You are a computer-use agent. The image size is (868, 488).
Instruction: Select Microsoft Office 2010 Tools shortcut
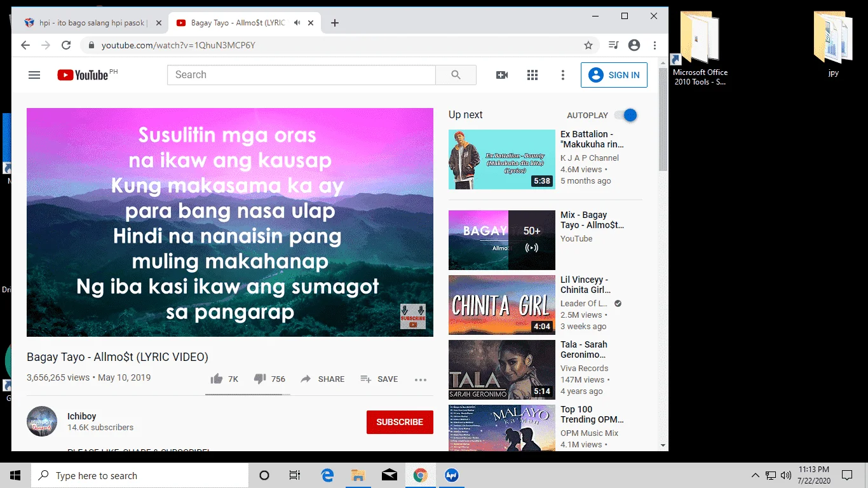point(700,48)
